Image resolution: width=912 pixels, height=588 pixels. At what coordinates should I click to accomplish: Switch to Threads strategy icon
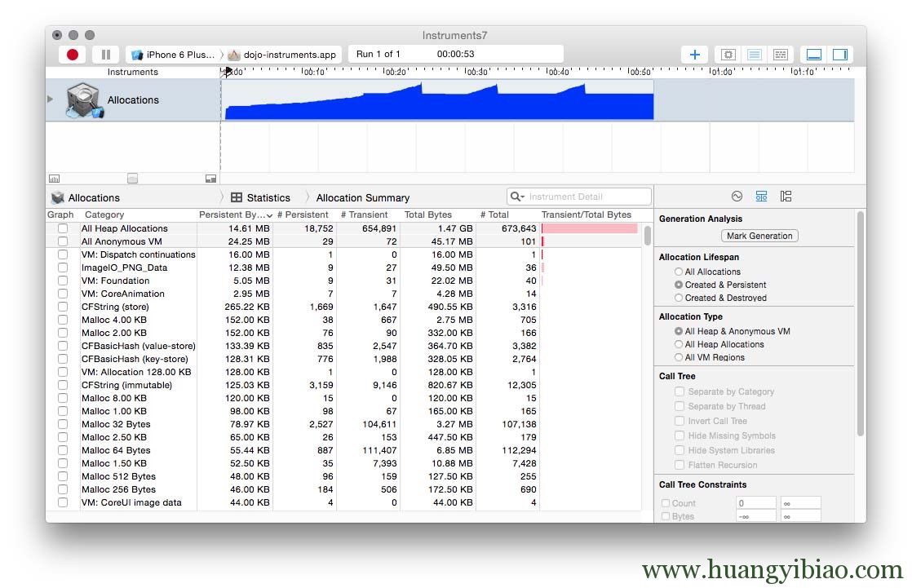(x=781, y=55)
